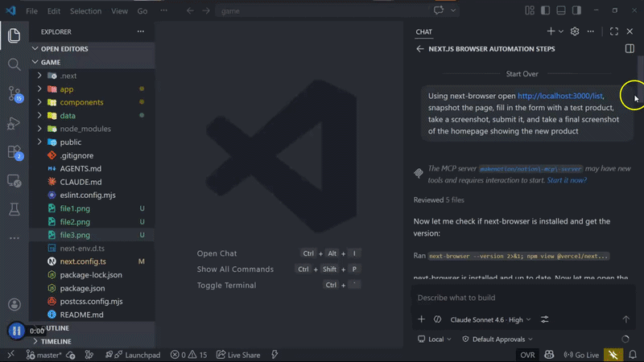Select file2.png in explorer
644x362 pixels.
(92, 222)
